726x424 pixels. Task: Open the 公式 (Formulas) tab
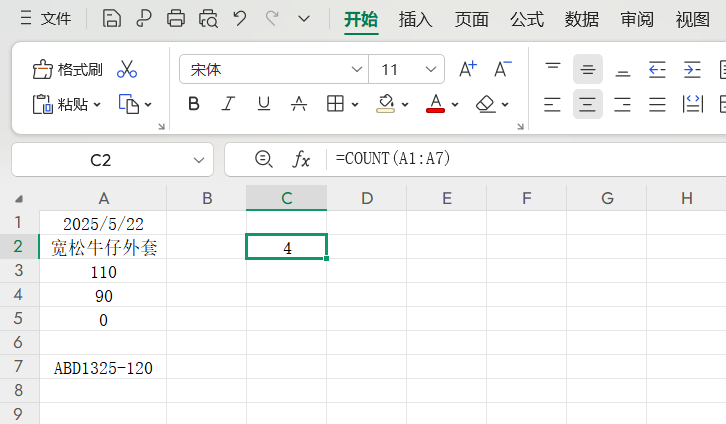(526, 19)
